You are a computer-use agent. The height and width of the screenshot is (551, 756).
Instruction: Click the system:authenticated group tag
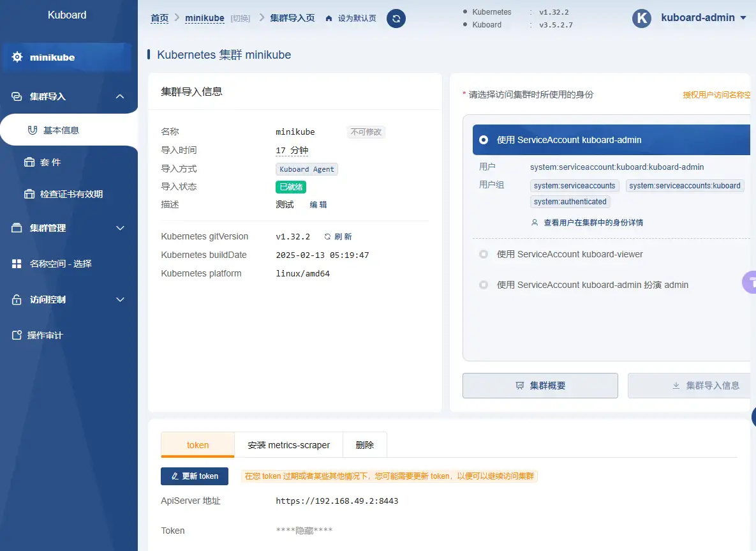[570, 202]
